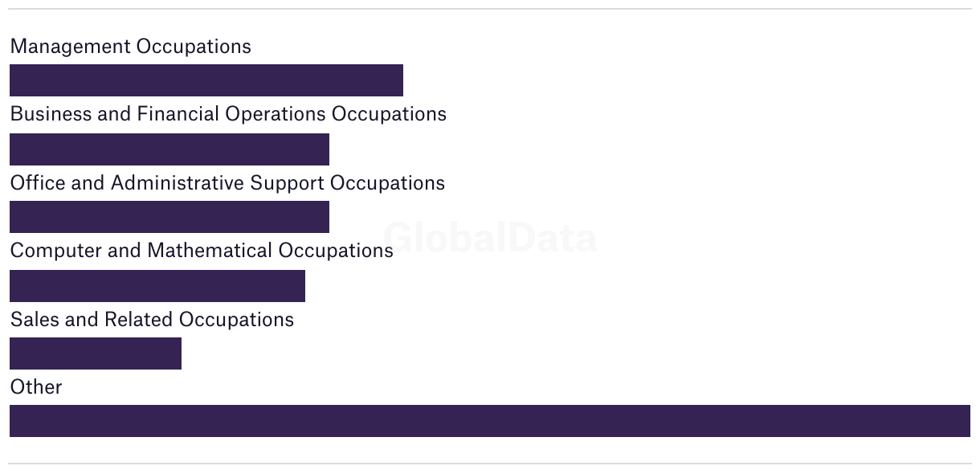Select the Management Occupations label

click(x=130, y=47)
